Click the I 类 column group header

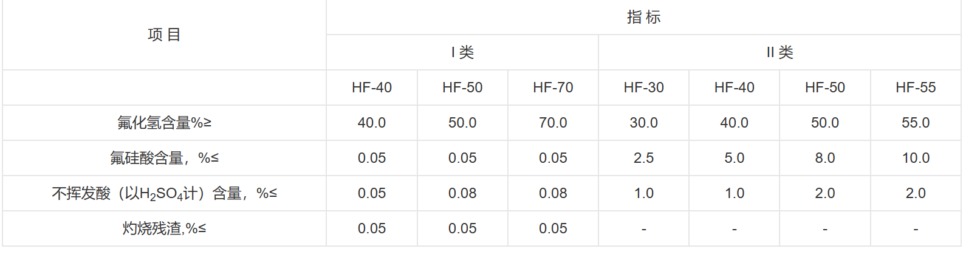(462, 52)
